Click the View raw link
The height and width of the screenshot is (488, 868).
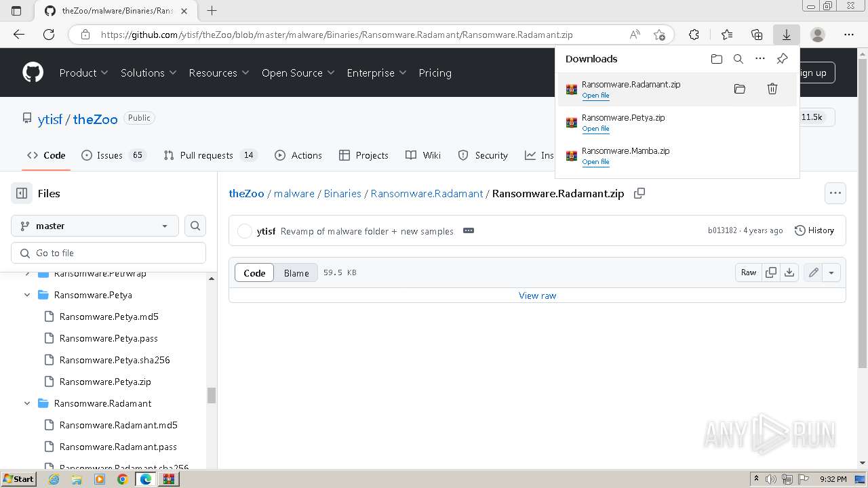[537, 296]
